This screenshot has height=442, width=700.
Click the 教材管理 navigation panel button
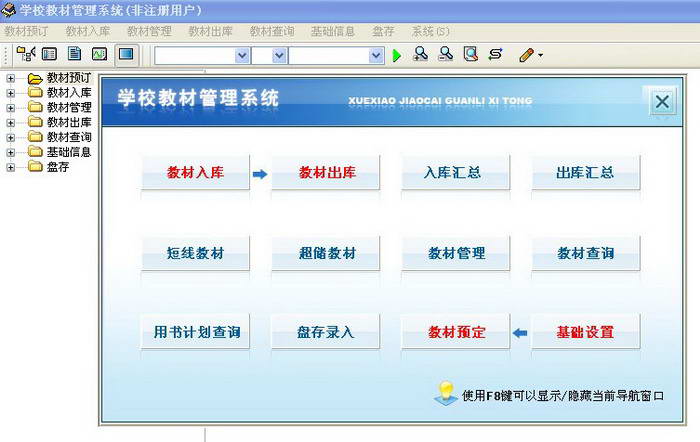[x=455, y=253]
